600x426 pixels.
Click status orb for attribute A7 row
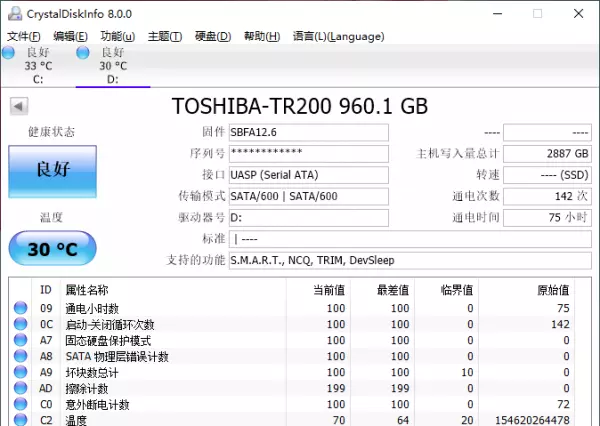[x=21, y=340]
